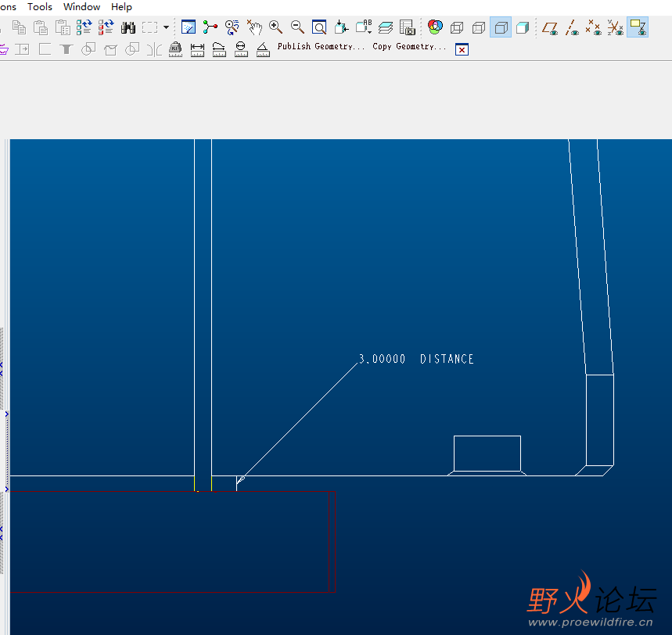
Task: Open the Window menu
Action: (x=81, y=7)
